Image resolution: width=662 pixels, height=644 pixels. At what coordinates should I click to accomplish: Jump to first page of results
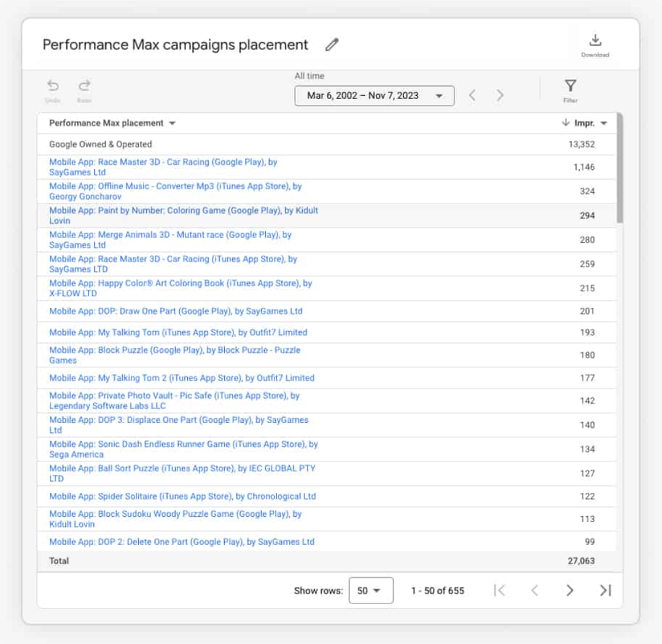[x=499, y=591]
